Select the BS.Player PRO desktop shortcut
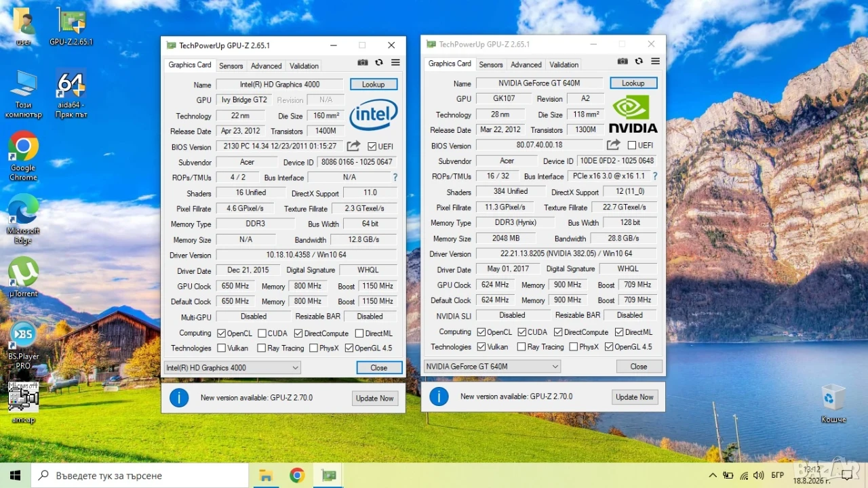Image resolution: width=868 pixels, height=488 pixels. coord(23,345)
